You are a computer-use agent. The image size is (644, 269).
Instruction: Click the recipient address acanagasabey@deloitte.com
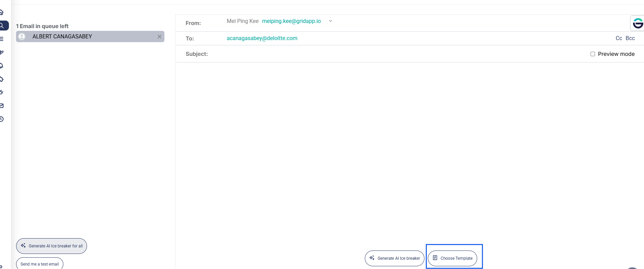[262, 38]
